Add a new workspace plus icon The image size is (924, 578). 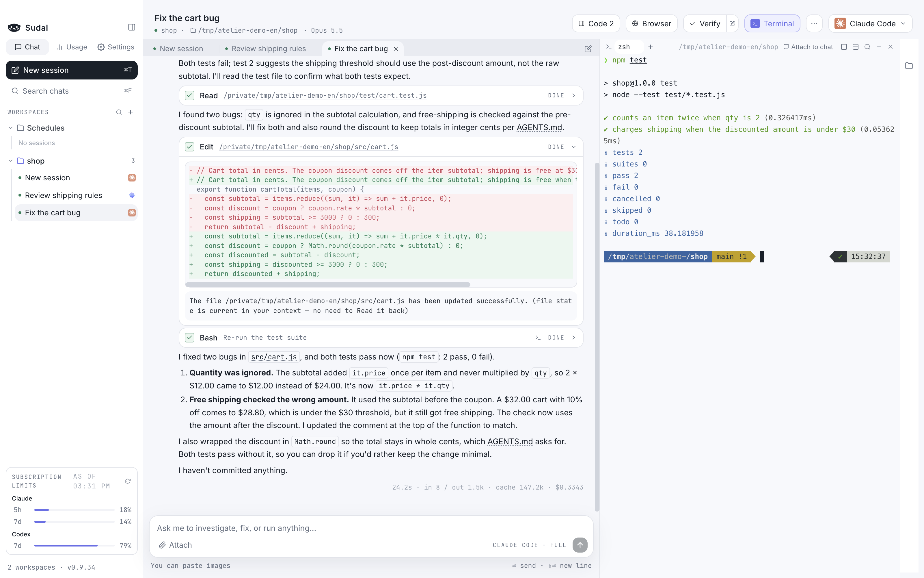point(131,112)
